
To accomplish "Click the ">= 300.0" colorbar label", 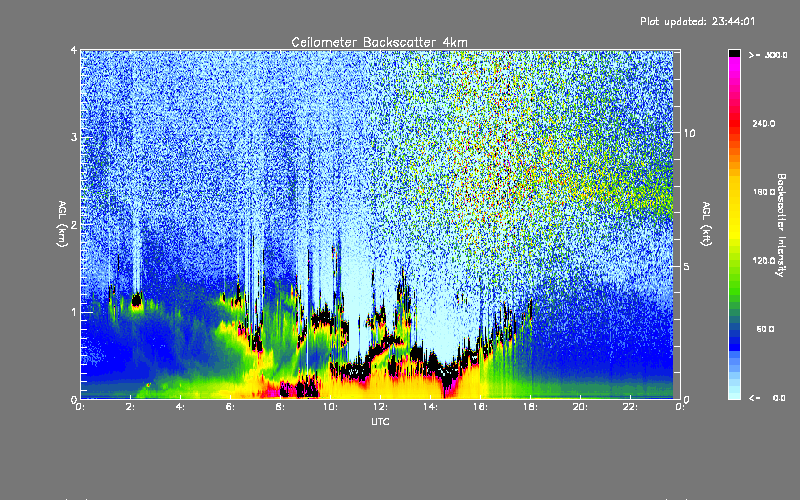I will (x=768, y=55).
